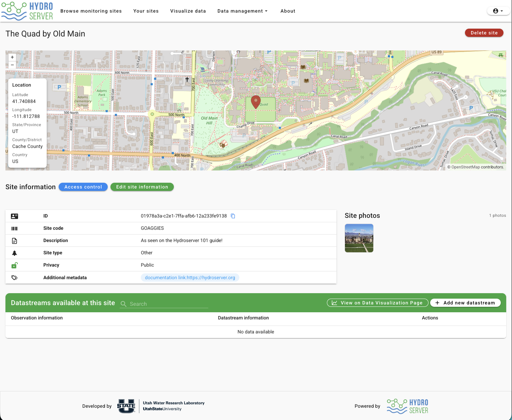Zoom in on the map
Screen dimensions: 512x420
pos(12,57)
